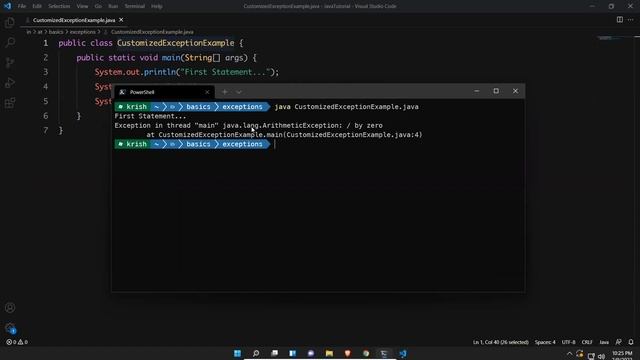Change indentation via Spaces: 4

click(545, 342)
